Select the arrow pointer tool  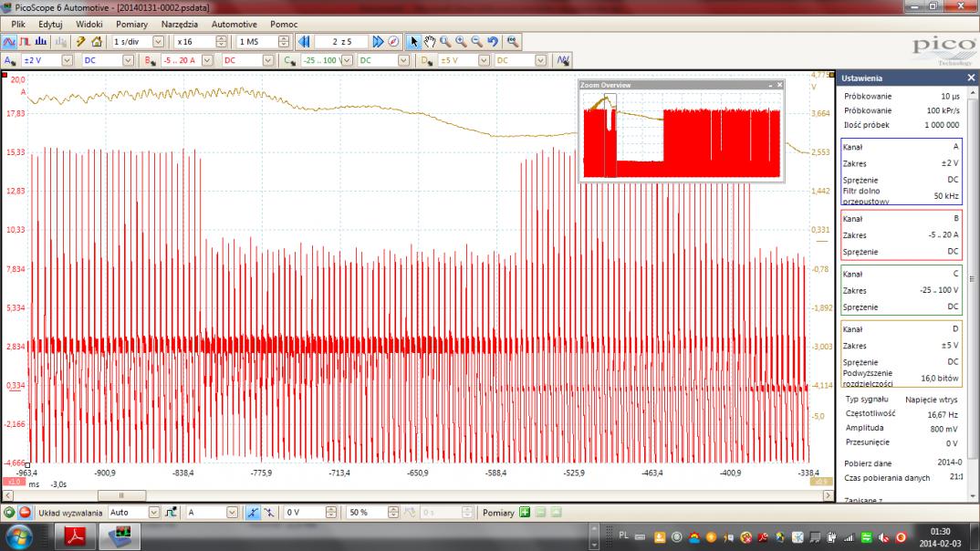pyautogui.click(x=414, y=41)
